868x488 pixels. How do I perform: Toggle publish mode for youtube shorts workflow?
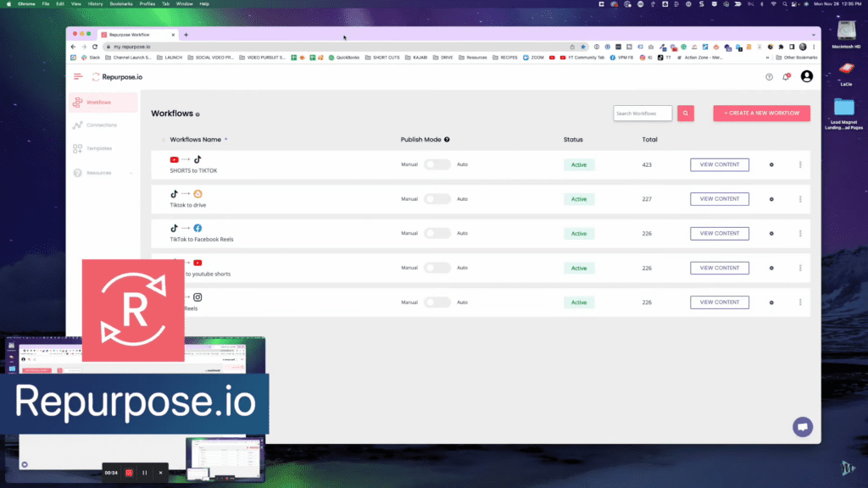pyautogui.click(x=437, y=268)
